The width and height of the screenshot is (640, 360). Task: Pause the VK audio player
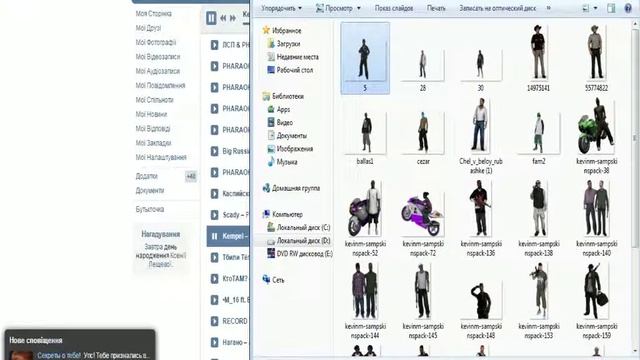click(211, 18)
